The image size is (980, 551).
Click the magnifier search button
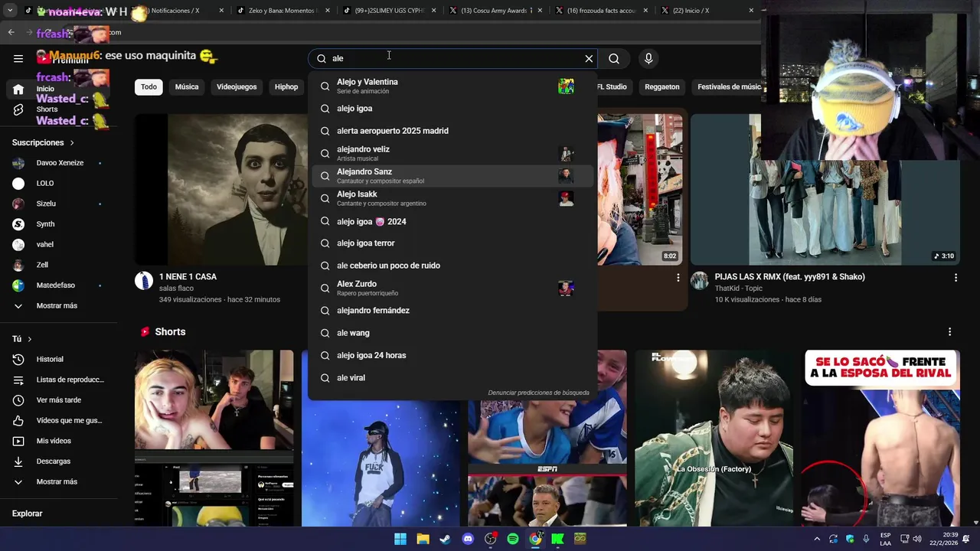(x=614, y=58)
